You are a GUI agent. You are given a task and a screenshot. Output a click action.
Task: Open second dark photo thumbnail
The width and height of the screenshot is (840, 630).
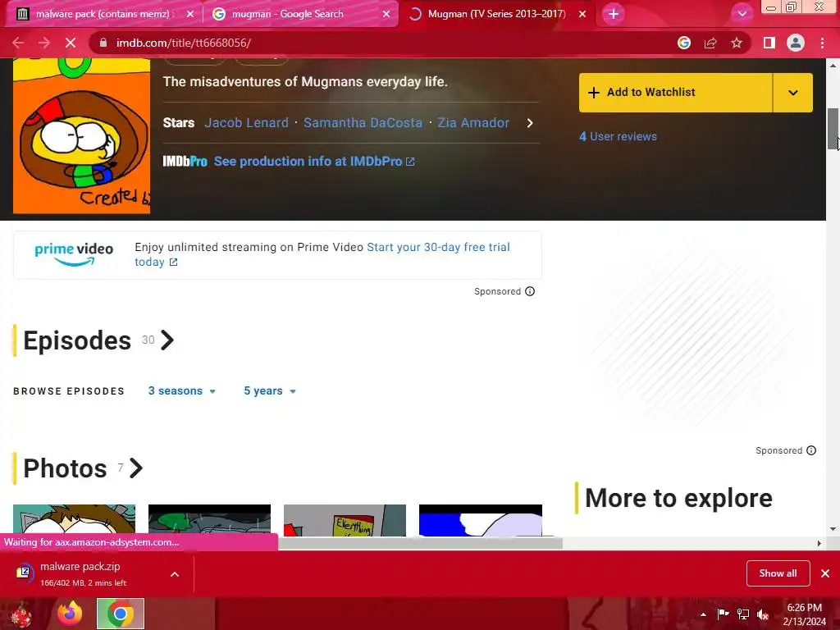pyautogui.click(x=209, y=520)
